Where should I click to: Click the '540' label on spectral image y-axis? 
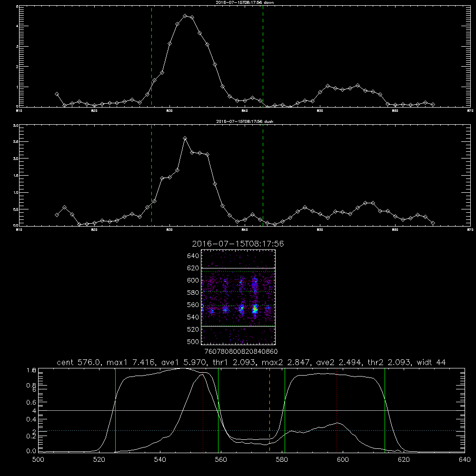tap(193, 317)
